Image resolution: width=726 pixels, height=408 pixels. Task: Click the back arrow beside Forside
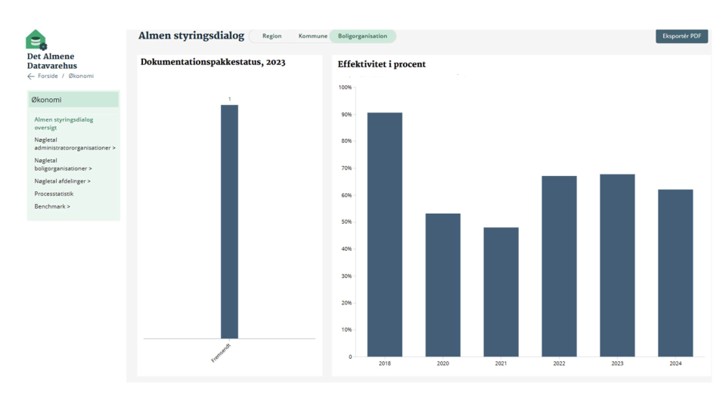click(x=31, y=76)
